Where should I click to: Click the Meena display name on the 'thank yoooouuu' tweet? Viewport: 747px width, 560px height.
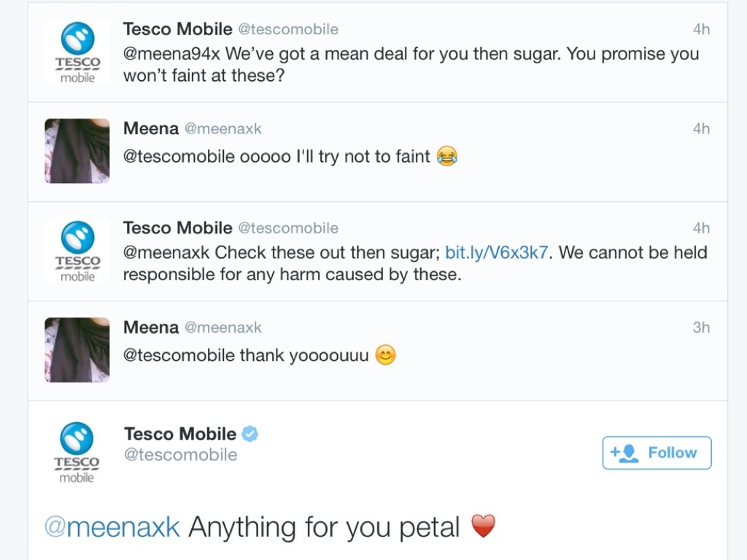coord(151,327)
